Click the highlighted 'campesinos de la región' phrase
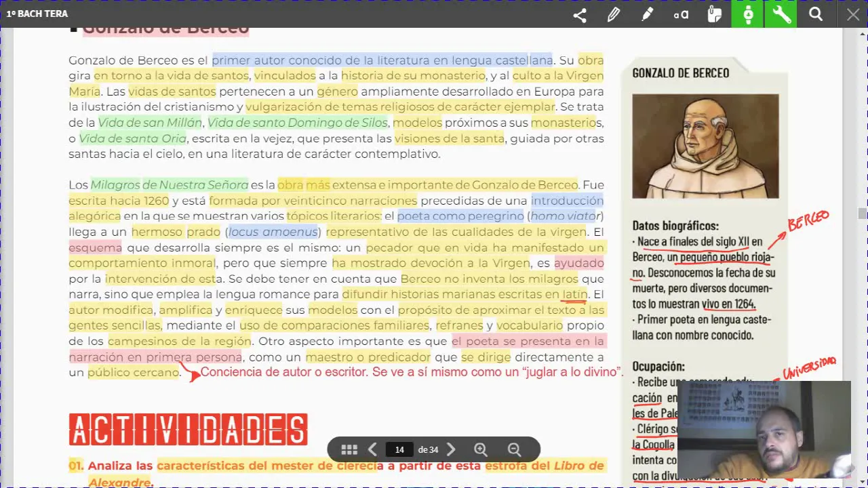868x488 pixels. coord(180,341)
